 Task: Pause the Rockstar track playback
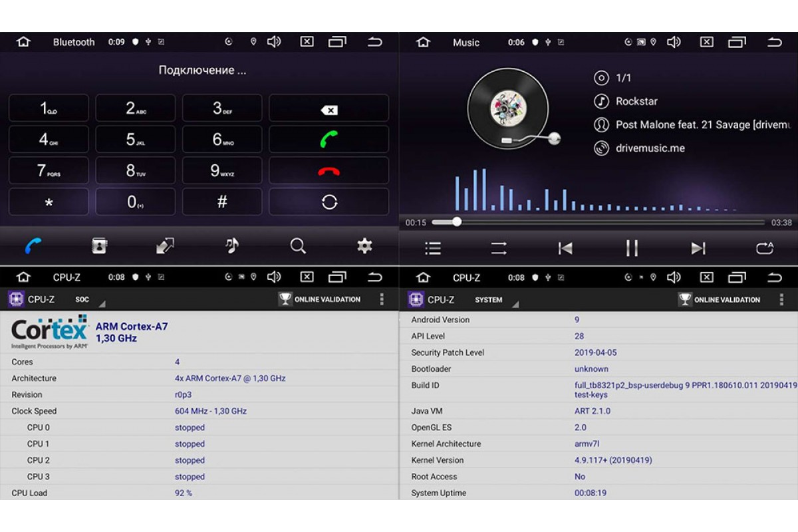632,249
